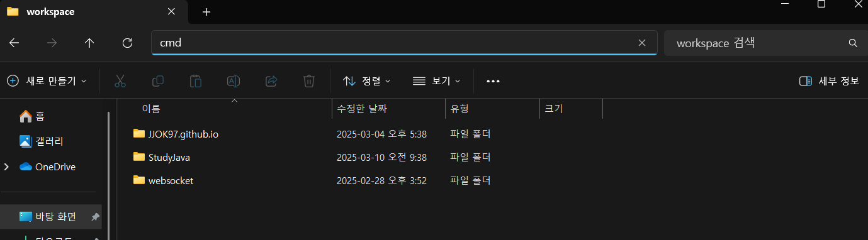Click the Cut scissors icon

(120, 81)
